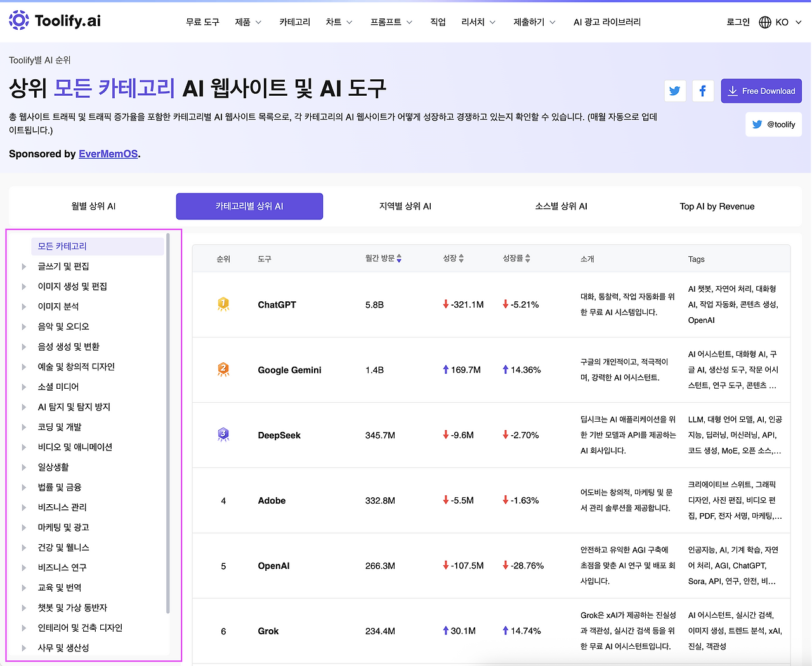
Task: Select the 건강 및 웰니스 category
Action: (x=63, y=547)
